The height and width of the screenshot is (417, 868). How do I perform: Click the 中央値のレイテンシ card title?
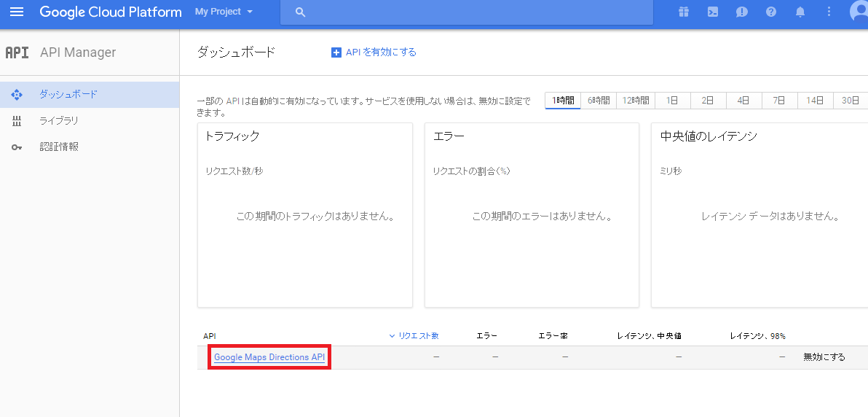coord(709,136)
